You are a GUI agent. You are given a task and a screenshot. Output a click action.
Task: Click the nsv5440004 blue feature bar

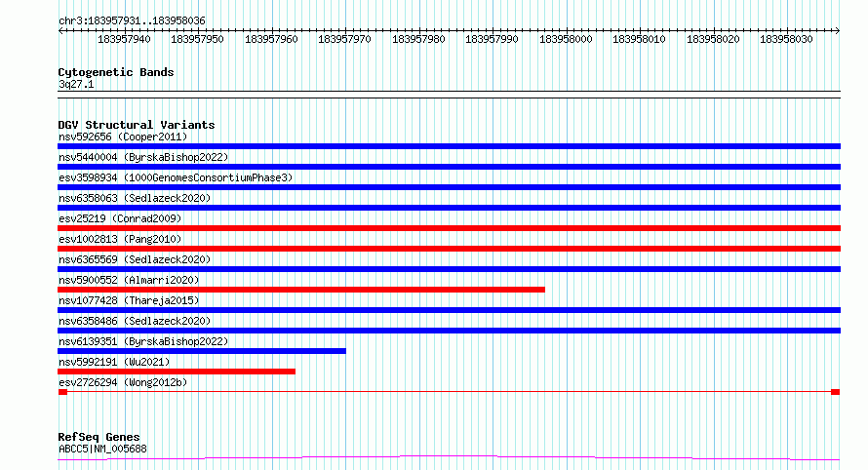point(449,167)
